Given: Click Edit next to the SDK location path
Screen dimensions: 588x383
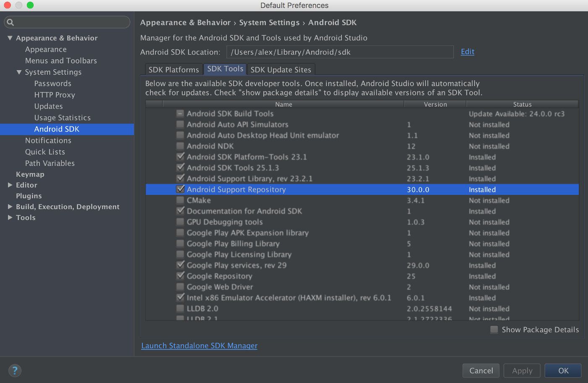Looking at the screenshot, I should [467, 51].
